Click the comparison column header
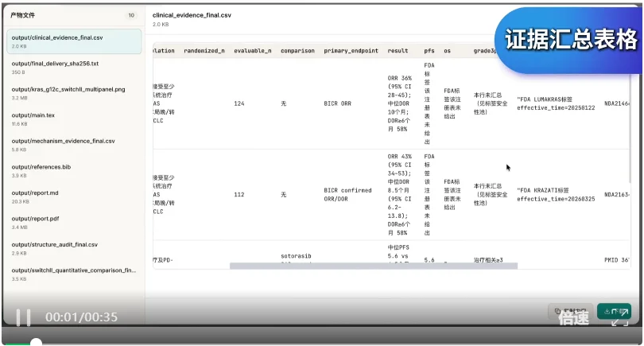This screenshot has height=346, width=644. tap(298, 51)
